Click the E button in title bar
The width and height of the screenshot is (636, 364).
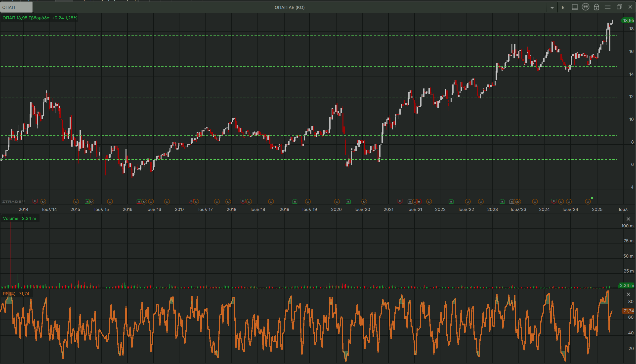[x=563, y=7]
